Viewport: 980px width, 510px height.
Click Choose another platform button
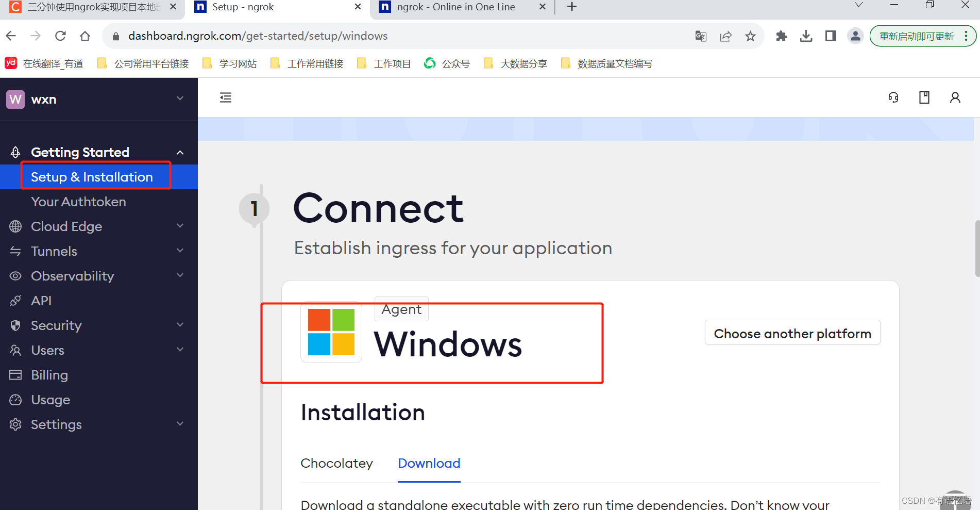792,333
